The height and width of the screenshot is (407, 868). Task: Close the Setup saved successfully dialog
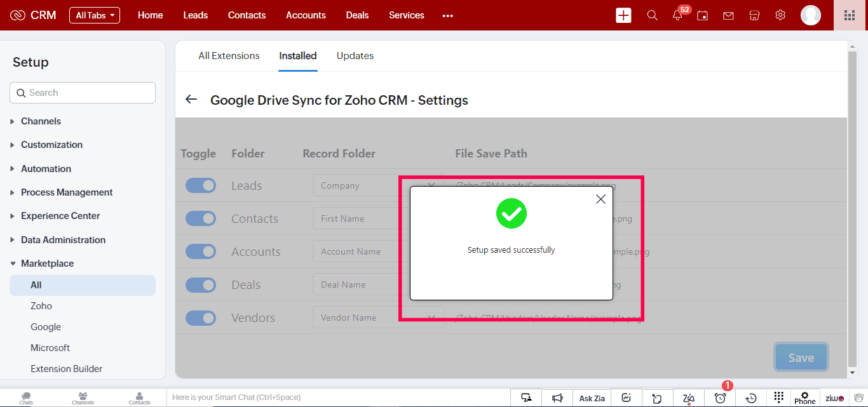pos(600,199)
